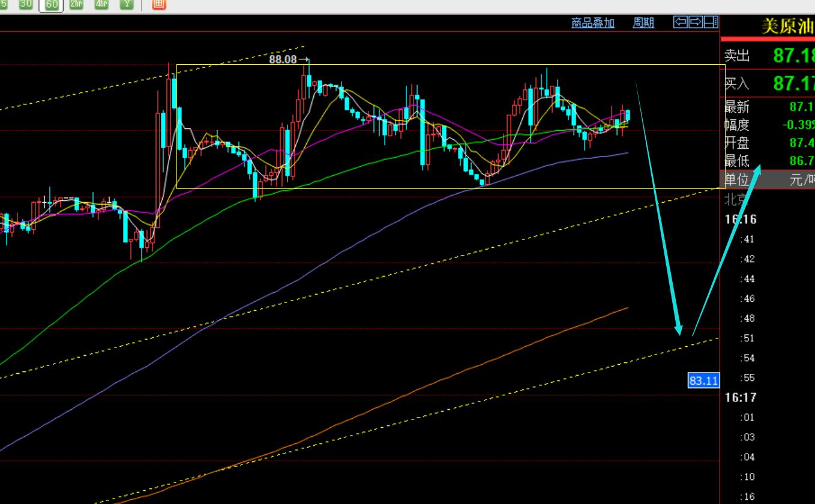Select the 60-minute period button

click(x=51, y=4)
